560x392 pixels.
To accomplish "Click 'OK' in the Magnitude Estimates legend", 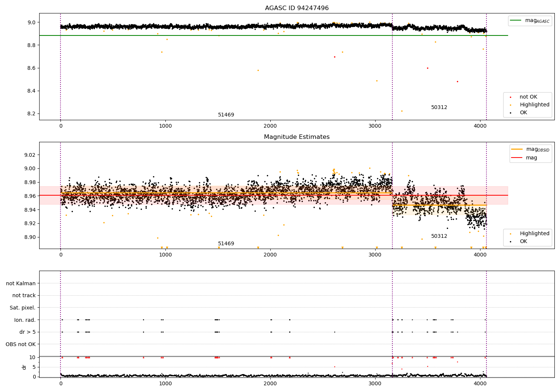I will [x=523, y=242].
